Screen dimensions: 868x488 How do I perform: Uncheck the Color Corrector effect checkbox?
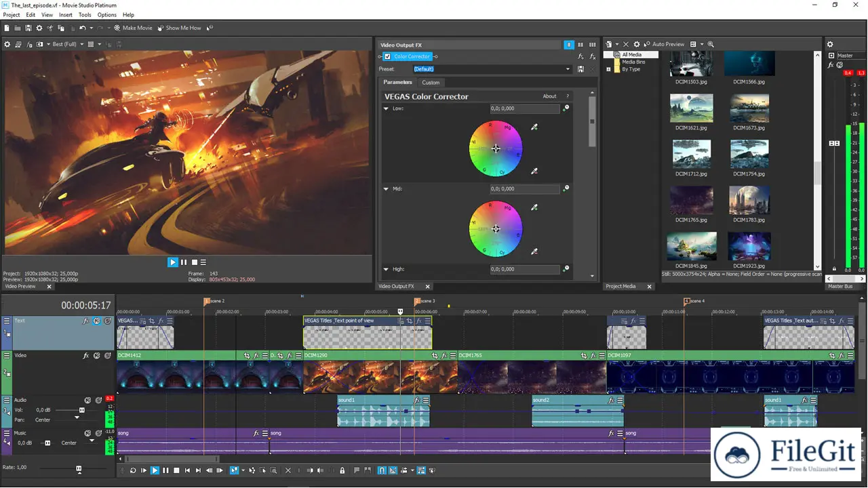point(387,57)
